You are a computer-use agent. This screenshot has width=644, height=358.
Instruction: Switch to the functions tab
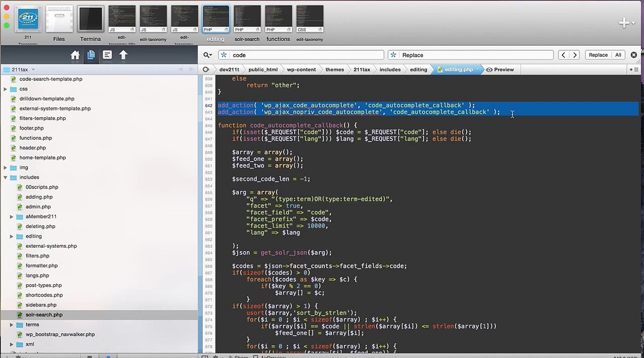pyautogui.click(x=278, y=23)
